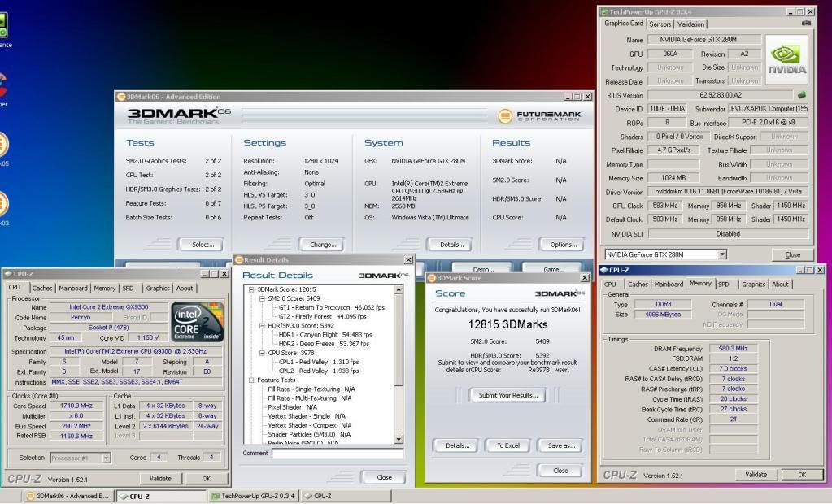The width and height of the screenshot is (832, 504).
Task: Click the camera screenshot icon in GPU-Z
Action: [806, 24]
